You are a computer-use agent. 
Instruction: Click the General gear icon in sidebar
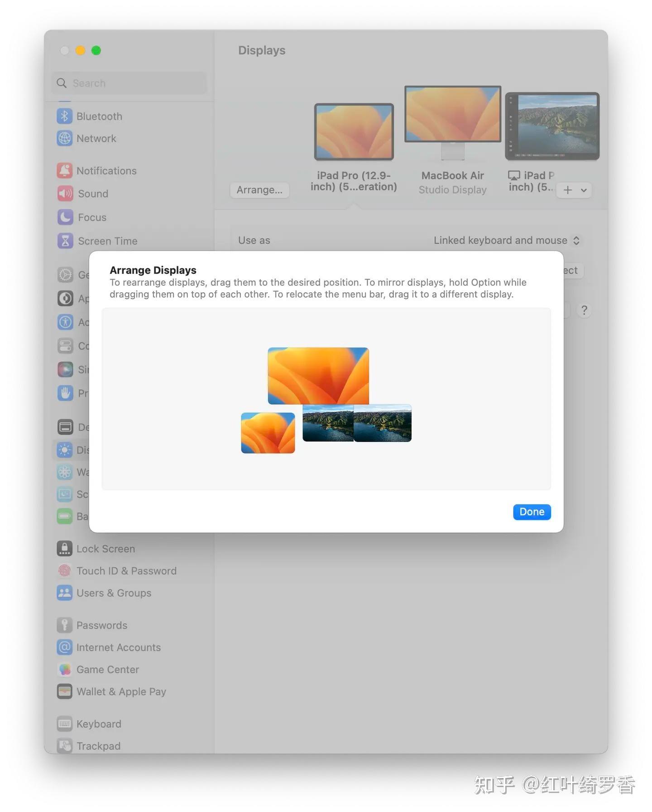65,275
